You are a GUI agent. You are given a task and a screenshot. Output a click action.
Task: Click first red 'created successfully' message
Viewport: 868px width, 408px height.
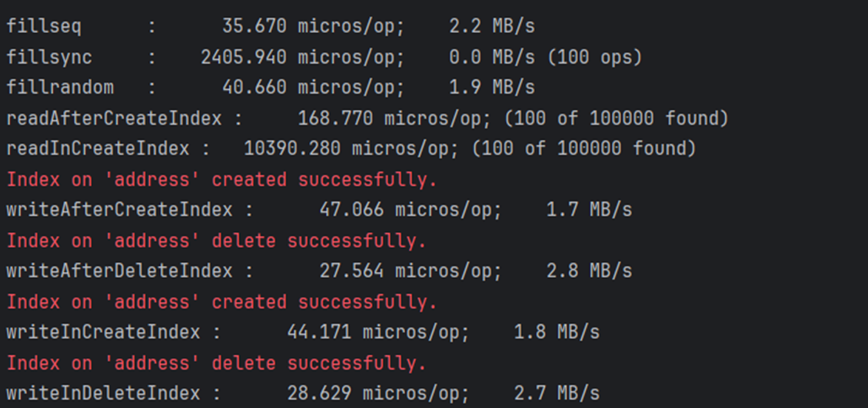point(222,180)
